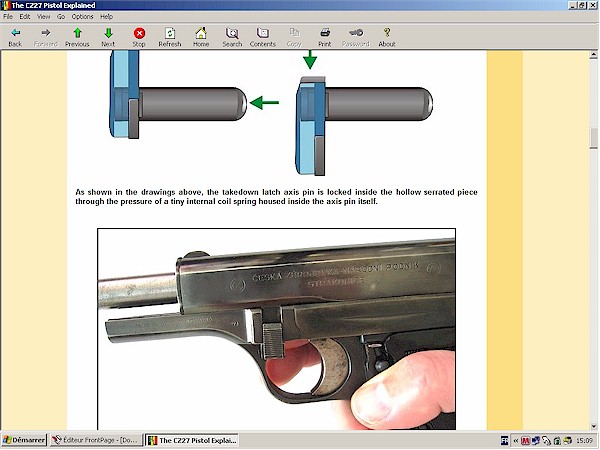The image size is (600, 450).
Task: Open the Options menu
Action: (x=82, y=16)
